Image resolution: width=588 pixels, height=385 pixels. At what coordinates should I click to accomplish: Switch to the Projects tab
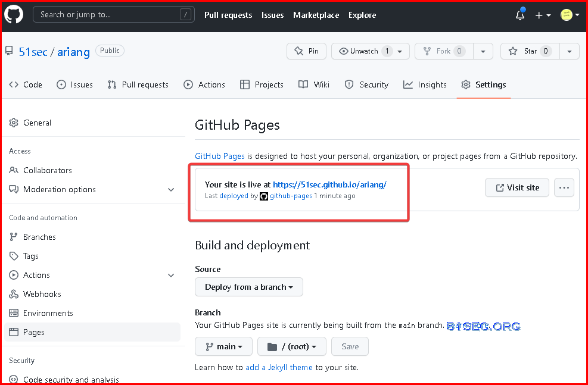tap(262, 84)
